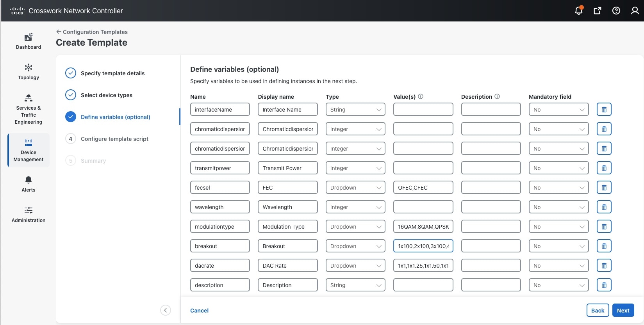Screen dimensions: 644x325
Task: Delete the breakout variable row
Action: click(x=604, y=246)
